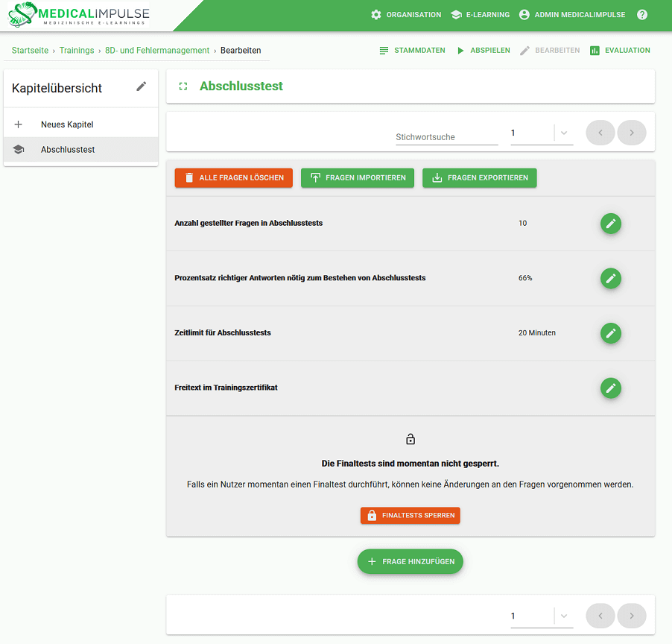Open the Stammdaten tab

412,51
